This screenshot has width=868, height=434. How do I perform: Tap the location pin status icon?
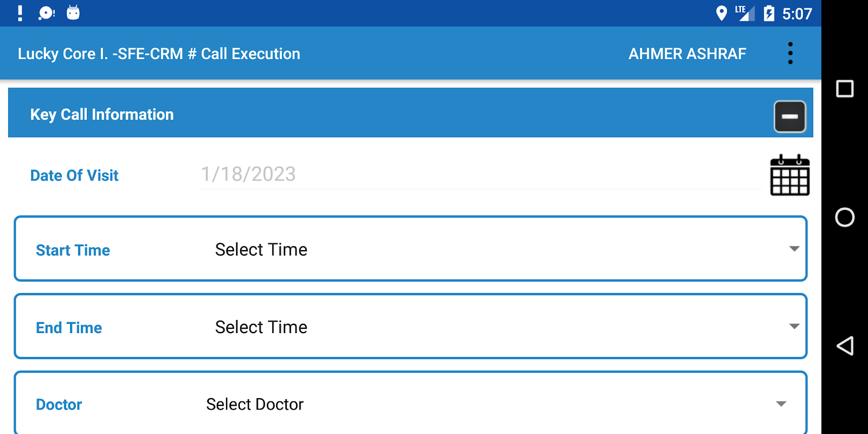point(721,13)
